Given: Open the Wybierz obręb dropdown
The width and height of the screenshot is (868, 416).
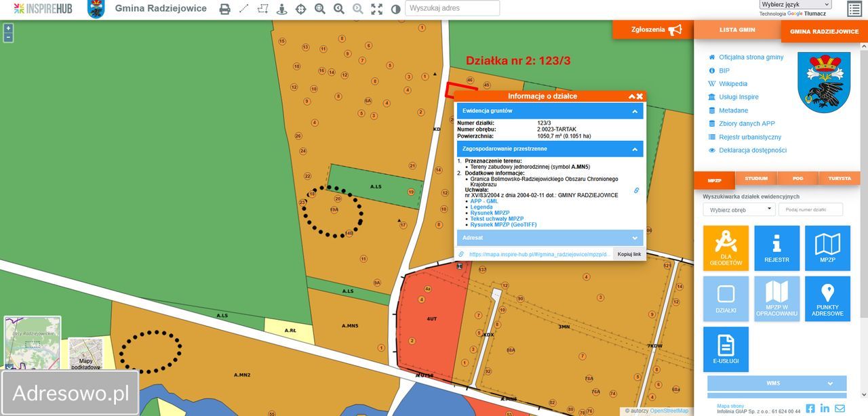Looking at the screenshot, I should (x=738, y=209).
